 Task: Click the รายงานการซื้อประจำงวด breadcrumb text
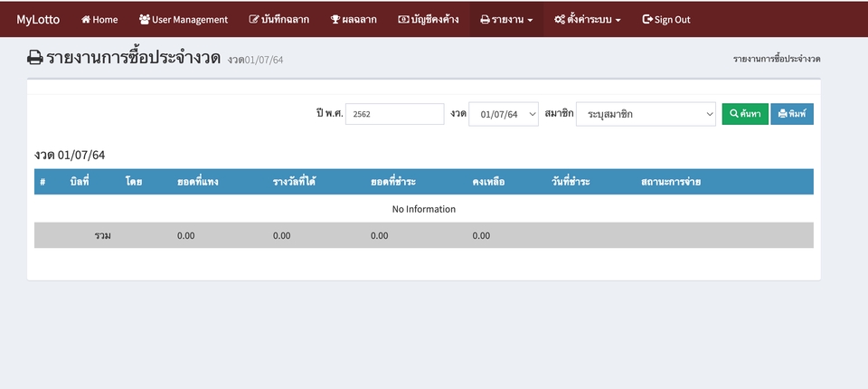777,59
